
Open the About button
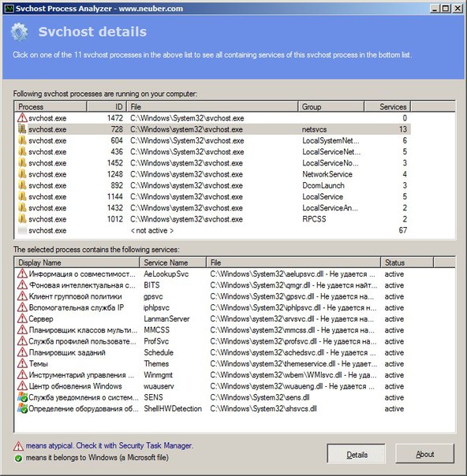coord(424,455)
